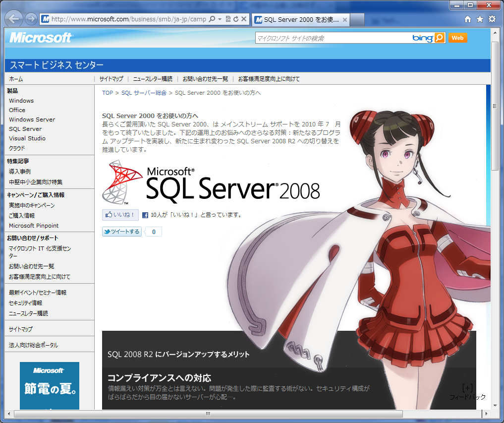This screenshot has width=504, height=423.
Task: Click the vertical scrollbar down arrow
Action: (x=495, y=406)
